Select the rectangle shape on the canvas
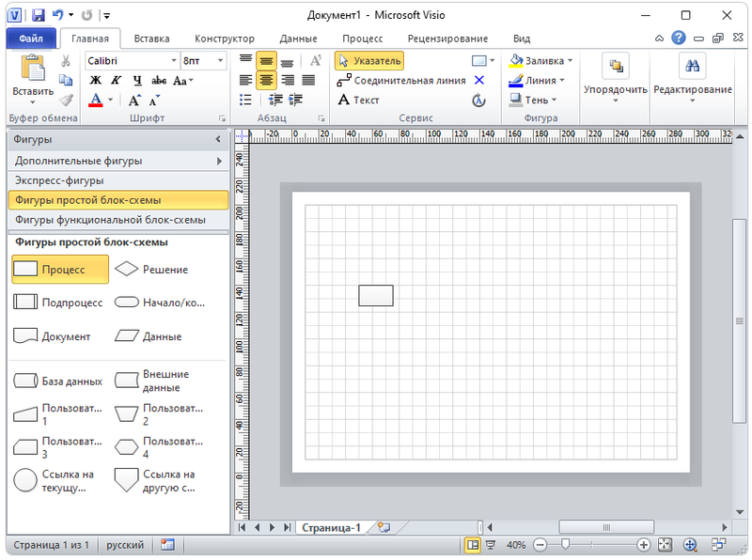The image size is (752, 560). (x=376, y=295)
